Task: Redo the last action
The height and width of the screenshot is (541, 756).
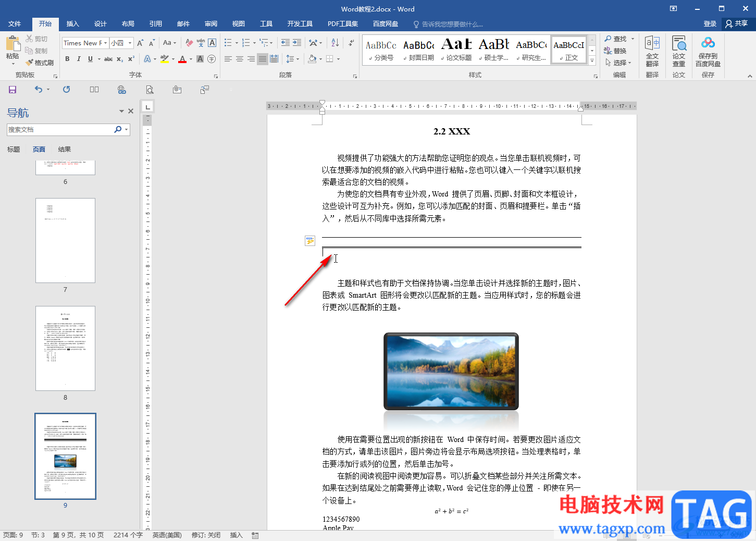Action: point(66,90)
